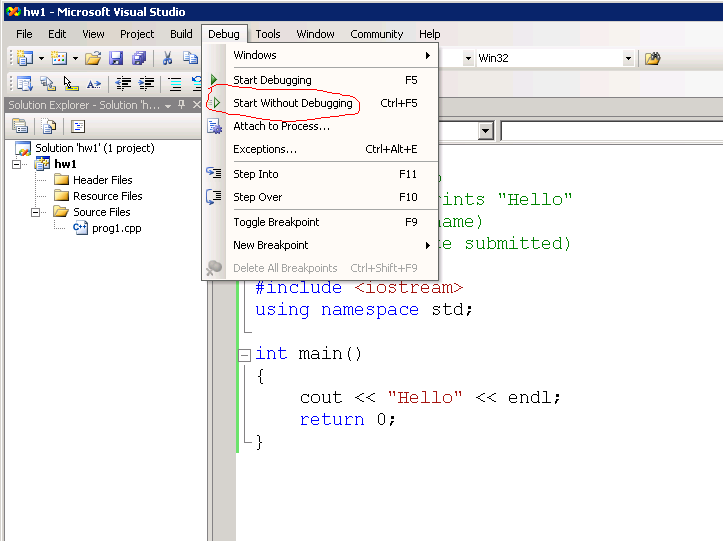The height and width of the screenshot is (541, 723).
Task: Open the Window menu
Action: [x=315, y=34]
